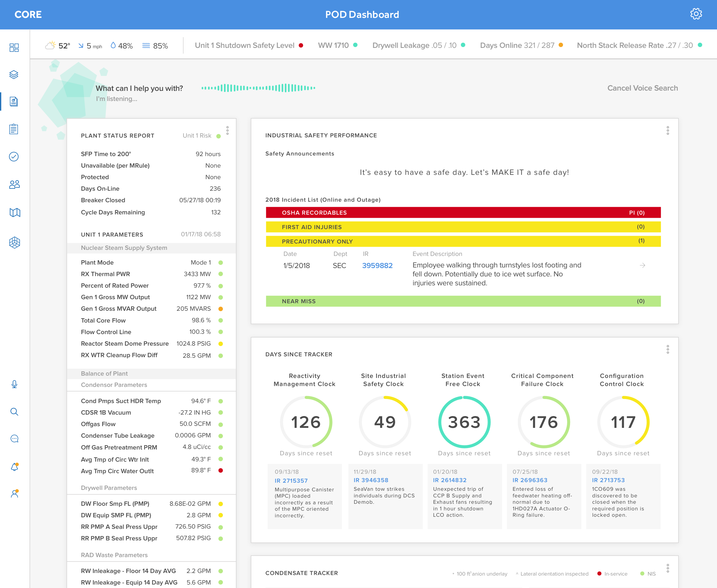Open the stacked layers icon in sidebar
The image size is (717, 588).
(14, 74)
